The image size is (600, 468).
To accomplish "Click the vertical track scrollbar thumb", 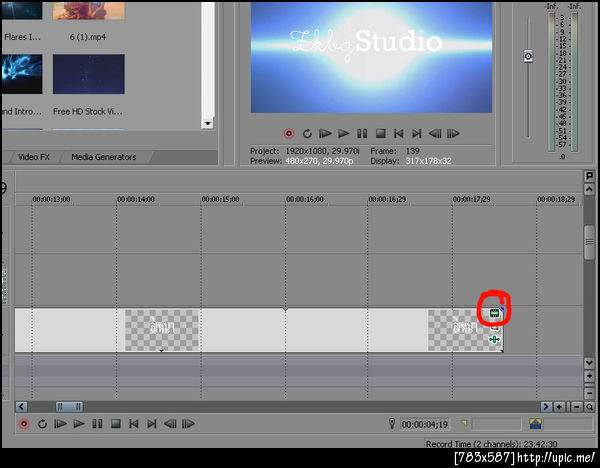I will [x=589, y=242].
